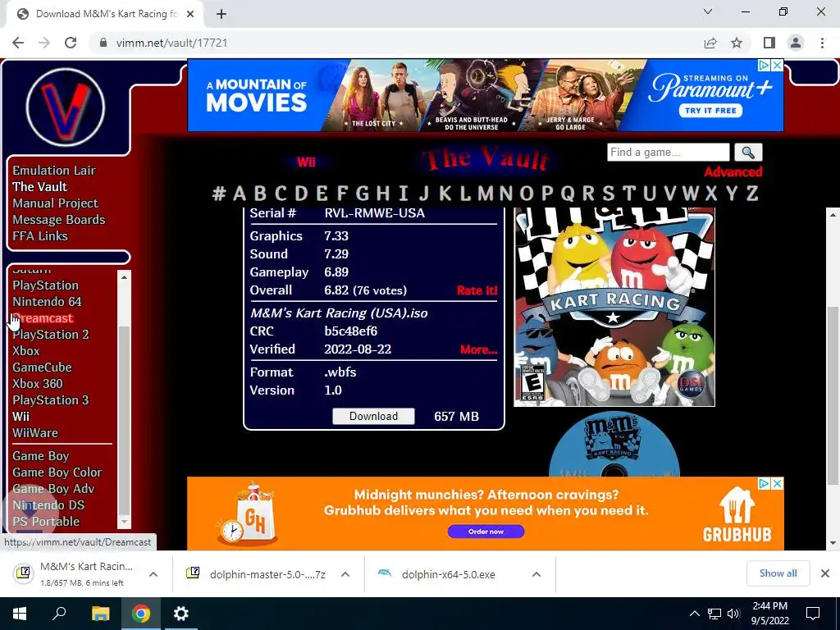Go forward with the browser arrow
Viewport: 840px width, 630px height.
44,43
